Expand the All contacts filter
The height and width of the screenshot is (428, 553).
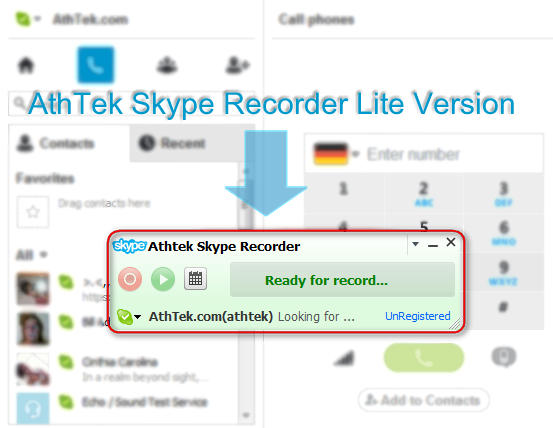coord(31,255)
